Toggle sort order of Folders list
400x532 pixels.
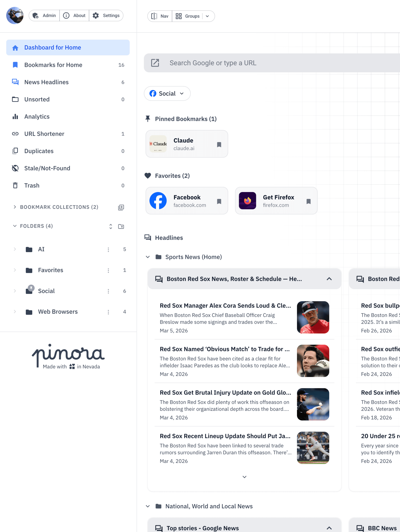(x=111, y=226)
